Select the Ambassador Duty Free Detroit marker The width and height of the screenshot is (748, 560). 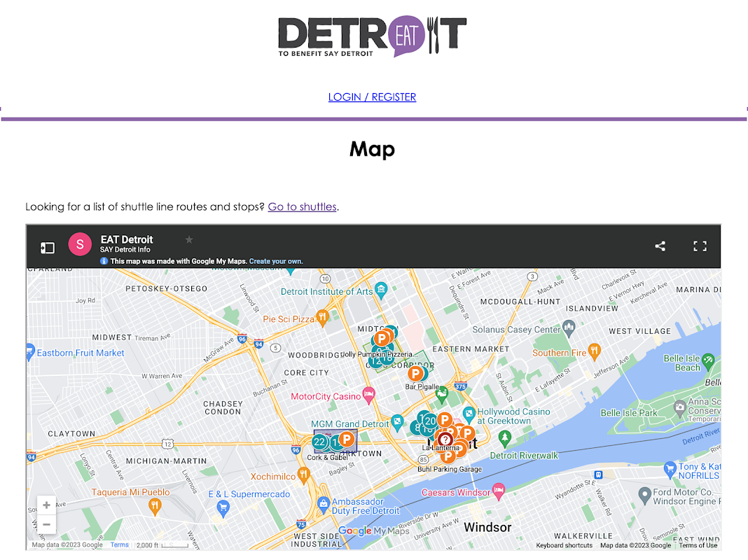click(x=324, y=504)
